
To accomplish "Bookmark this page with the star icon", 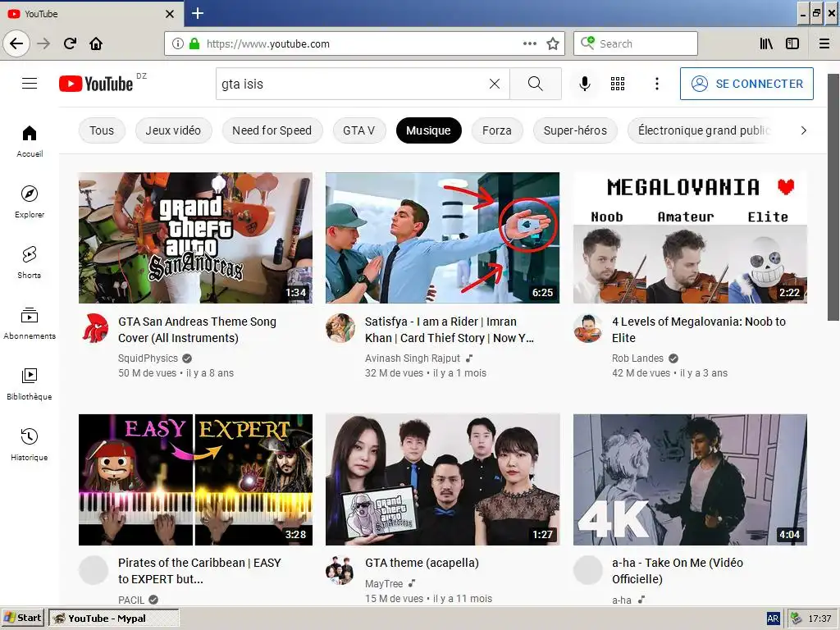I will [553, 44].
